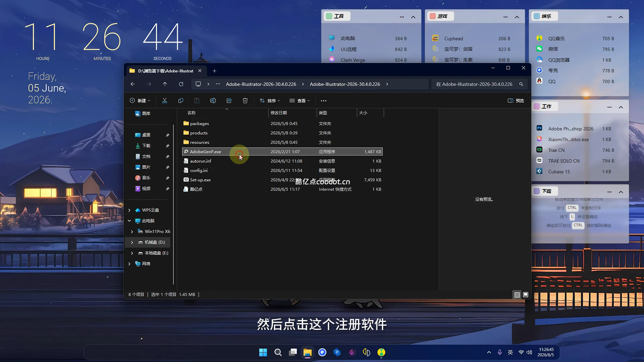This screenshot has width=644, height=362.
Task: Click the QQ Music taskbar icon
Action: [x=381, y=352]
